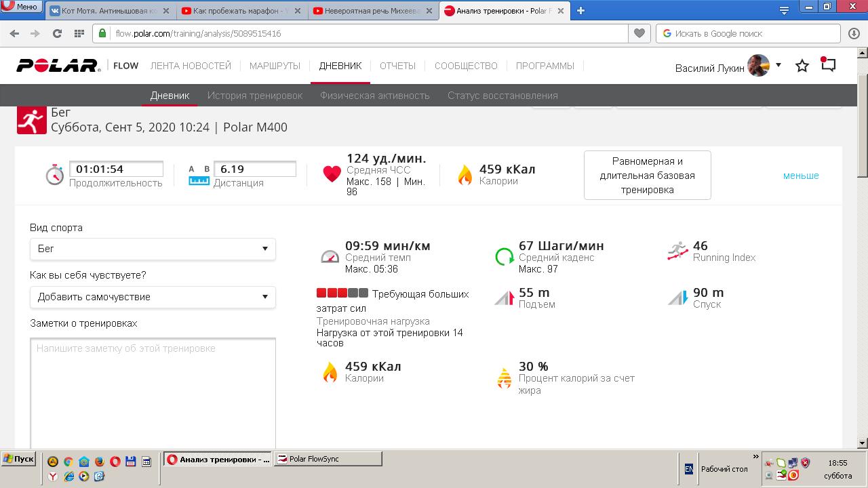The width and height of the screenshot is (868, 488).
Task: Click Равномерная и длительная базовая тренировка button
Action: pyautogui.click(x=647, y=176)
